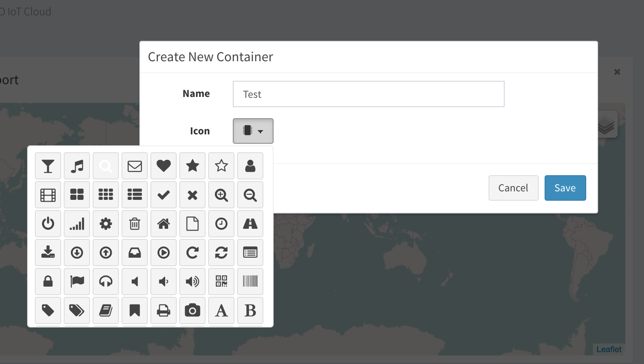
Task: Pick the bold B icon
Action: point(250,310)
